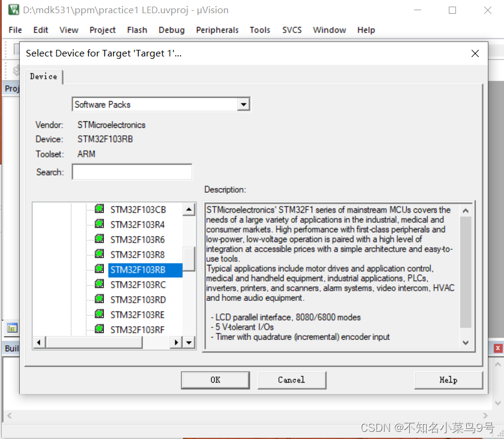Click device list scroll left arrow
The image size is (504, 439).
click(39, 342)
